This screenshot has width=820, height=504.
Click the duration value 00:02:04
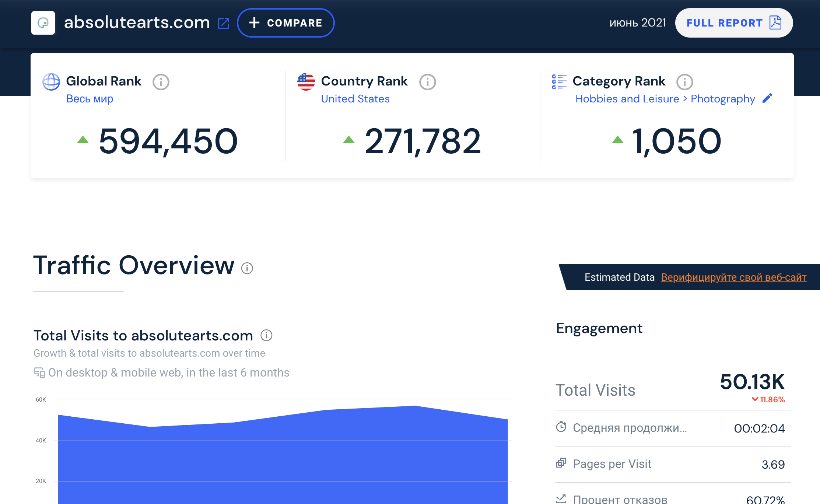click(x=759, y=428)
